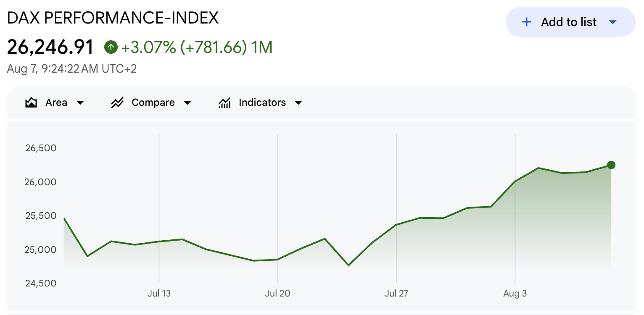Click the plus icon in Add to list

click(x=526, y=22)
